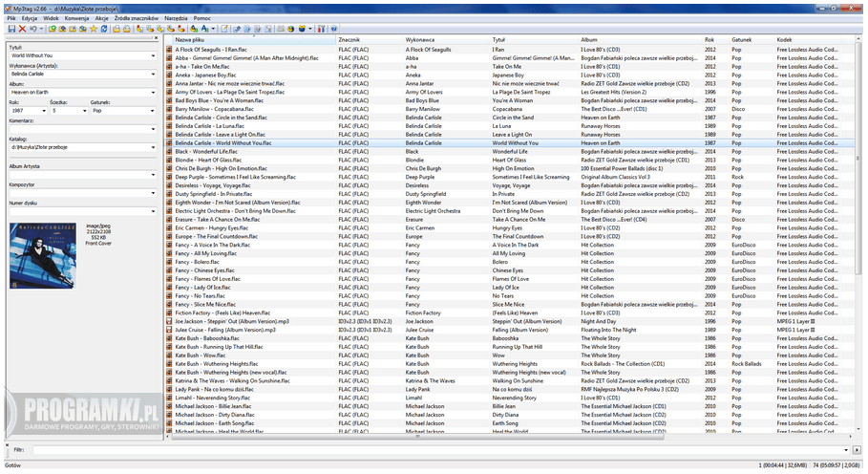Click the Undo arrow icon
The height and width of the screenshot is (474, 868).
click(x=33, y=29)
